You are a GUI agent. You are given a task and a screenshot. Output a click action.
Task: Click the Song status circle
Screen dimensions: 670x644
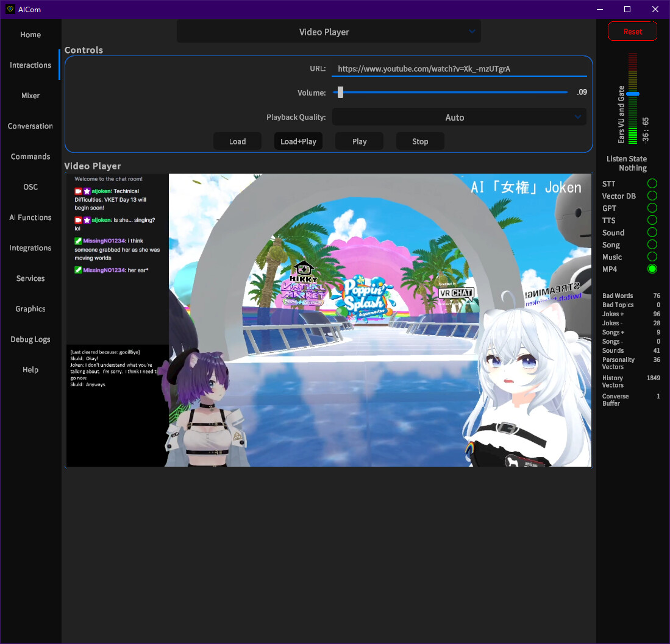652,244
